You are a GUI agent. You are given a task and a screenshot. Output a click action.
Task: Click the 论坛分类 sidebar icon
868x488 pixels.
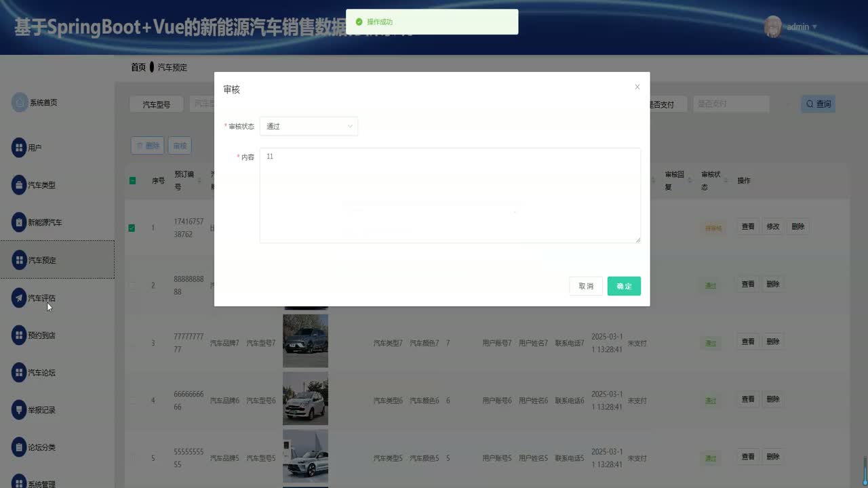[x=19, y=447]
